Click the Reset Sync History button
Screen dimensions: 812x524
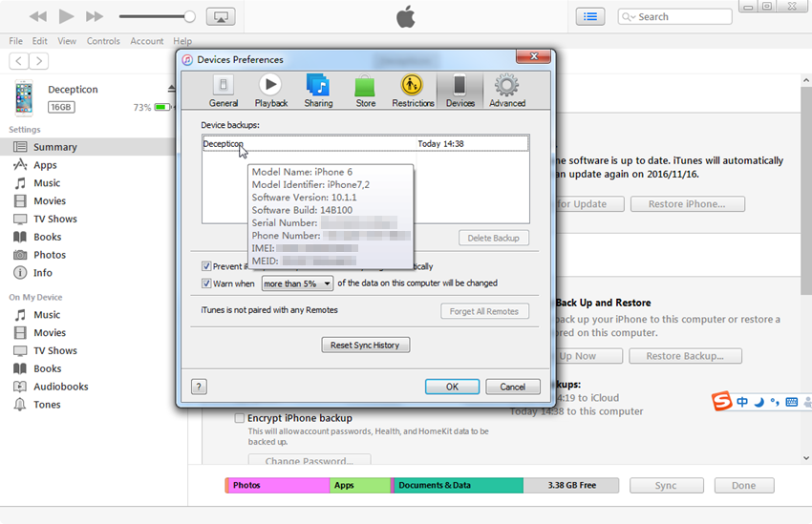366,345
